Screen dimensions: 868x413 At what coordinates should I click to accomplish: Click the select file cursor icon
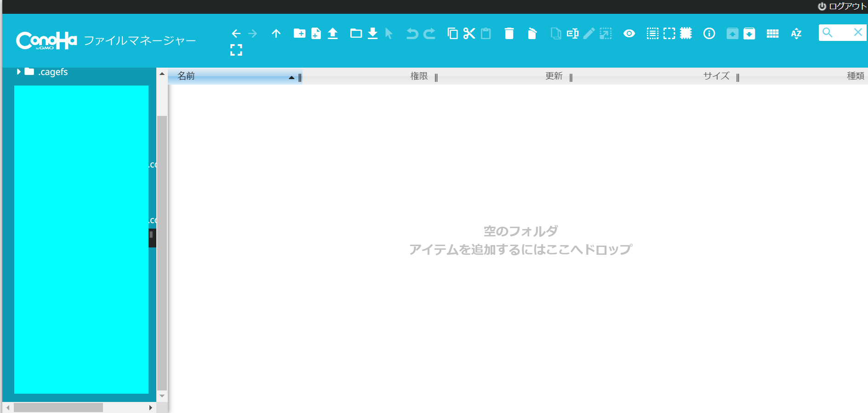tap(389, 33)
